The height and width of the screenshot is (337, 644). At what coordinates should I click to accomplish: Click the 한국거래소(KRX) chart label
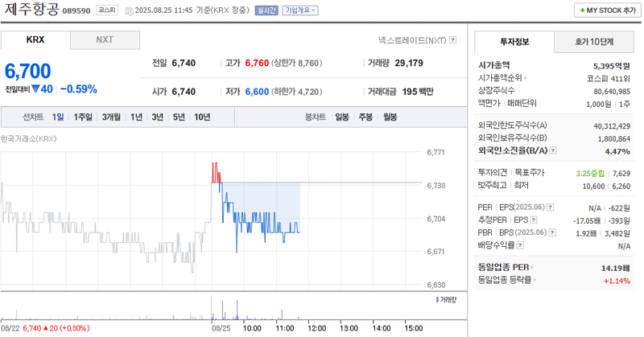coord(28,138)
